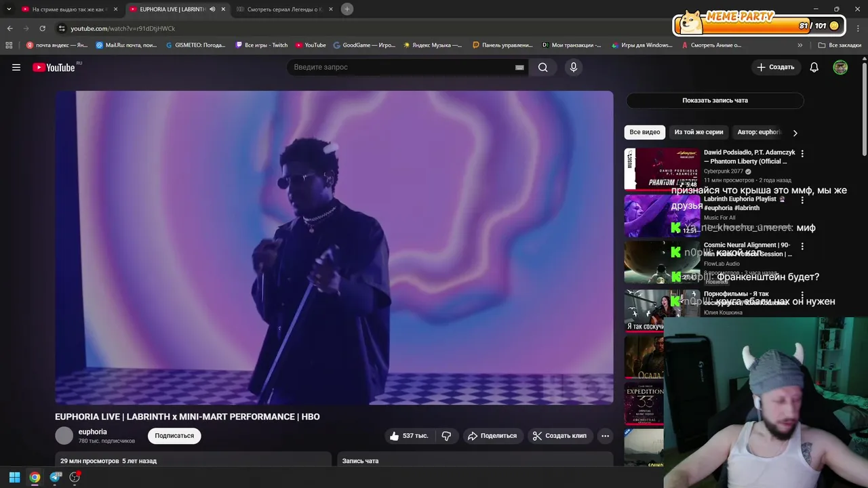Click the video player to pause
This screenshot has width=868, height=488.
tap(334, 247)
